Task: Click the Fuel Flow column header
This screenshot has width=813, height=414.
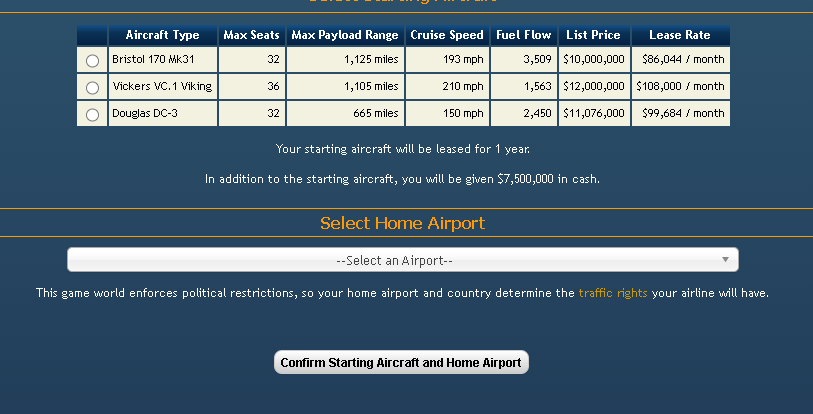Action: 524,35
